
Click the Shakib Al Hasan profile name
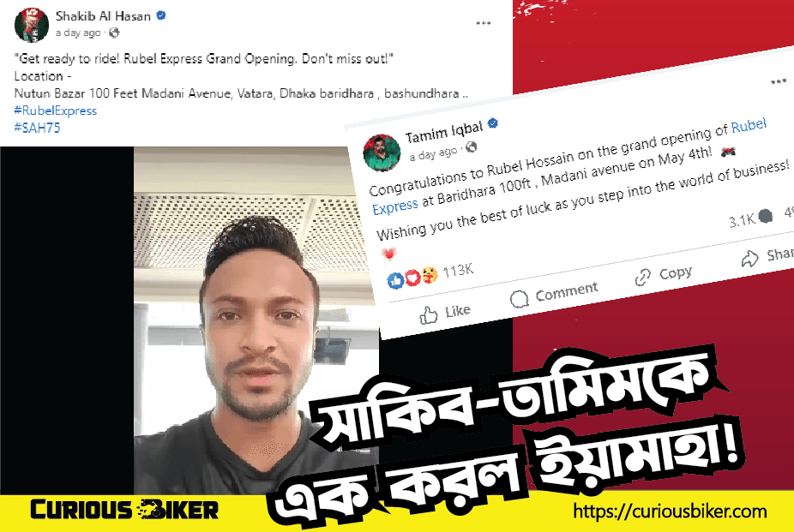point(103,16)
